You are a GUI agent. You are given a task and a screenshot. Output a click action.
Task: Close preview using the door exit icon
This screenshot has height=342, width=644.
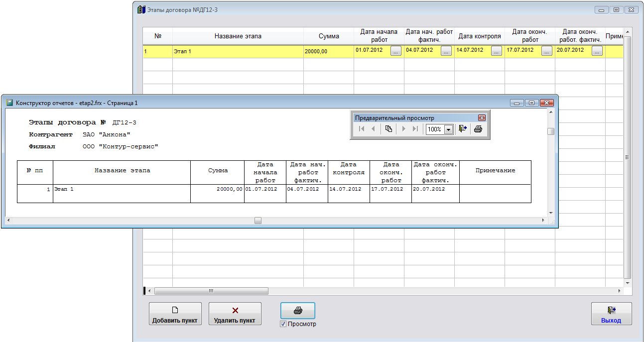click(463, 129)
